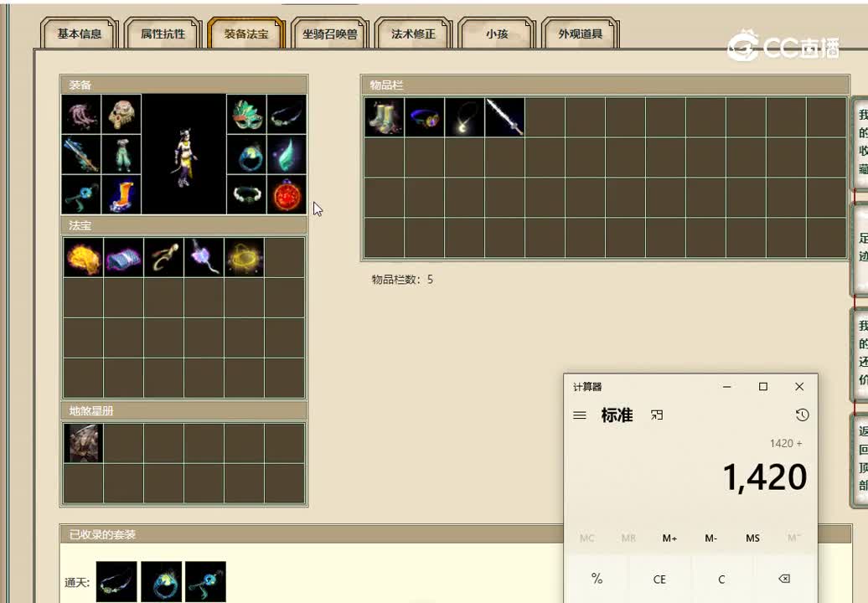Click the character portrait in equipment panel

(x=183, y=154)
